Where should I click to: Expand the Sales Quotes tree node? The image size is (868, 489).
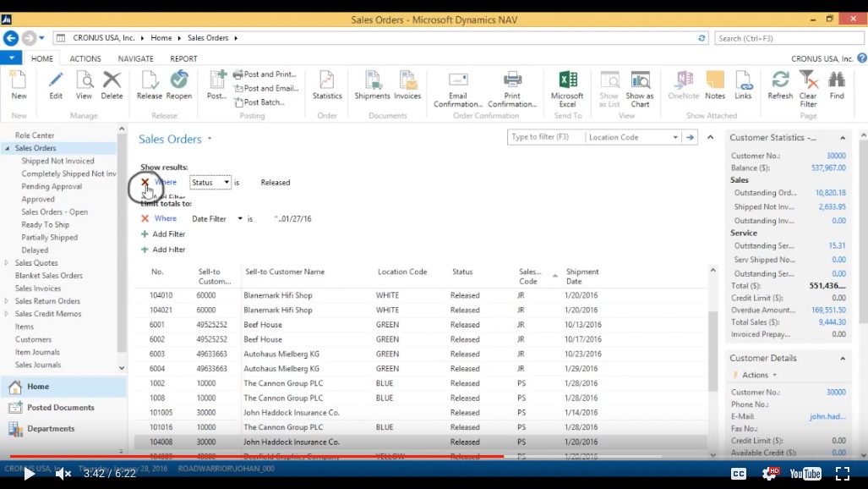coord(7,263)
